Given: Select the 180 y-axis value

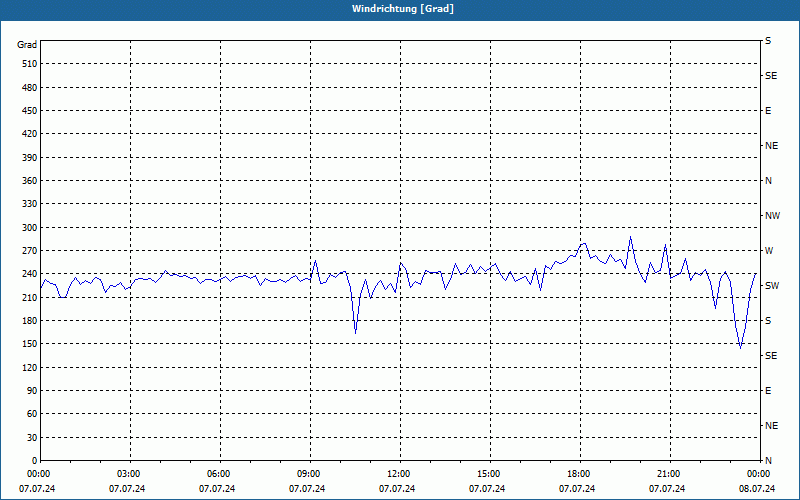Looking at the screenshot, I should 30,320.
